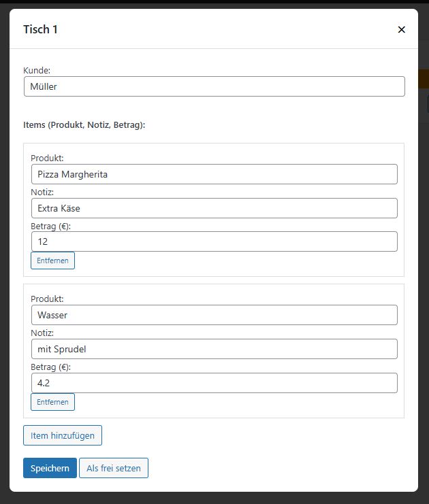Screen dimensions: 429x504
Task: Click the Wasser product field
Action: (x=214, y=315)
